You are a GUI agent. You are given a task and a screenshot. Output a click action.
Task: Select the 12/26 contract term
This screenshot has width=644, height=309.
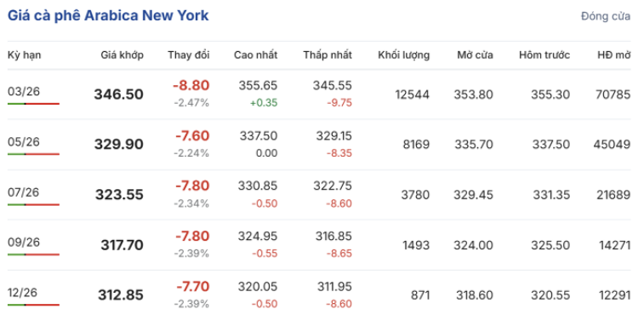coord(23,293)
